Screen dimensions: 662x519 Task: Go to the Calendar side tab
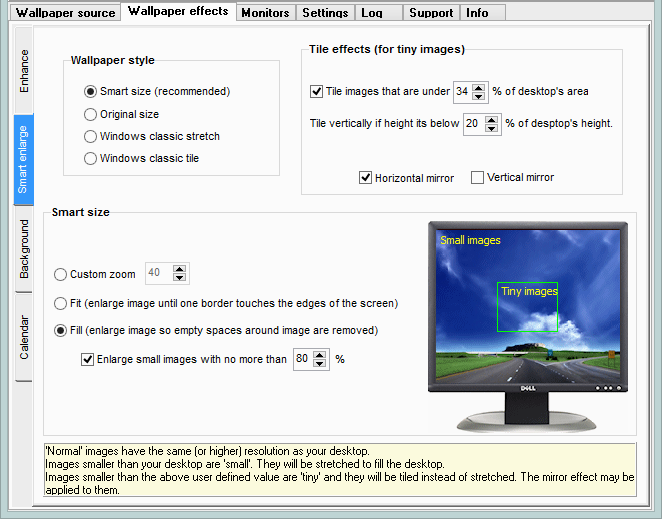pyautogui.click(x=24, y=336)
